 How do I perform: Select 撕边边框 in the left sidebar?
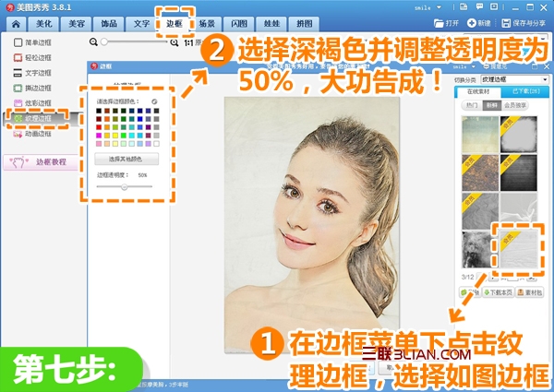tap(32, 88)
